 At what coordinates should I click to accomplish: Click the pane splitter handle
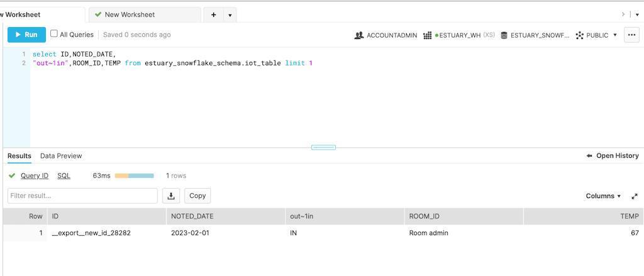pos(324,148)
